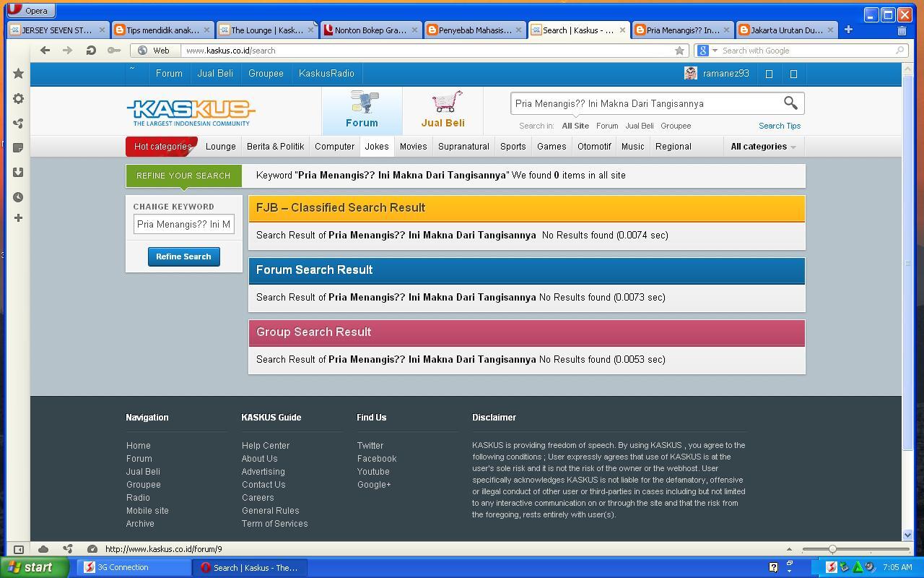
Task: Open the Search Tips link
Action: (780, 126)
